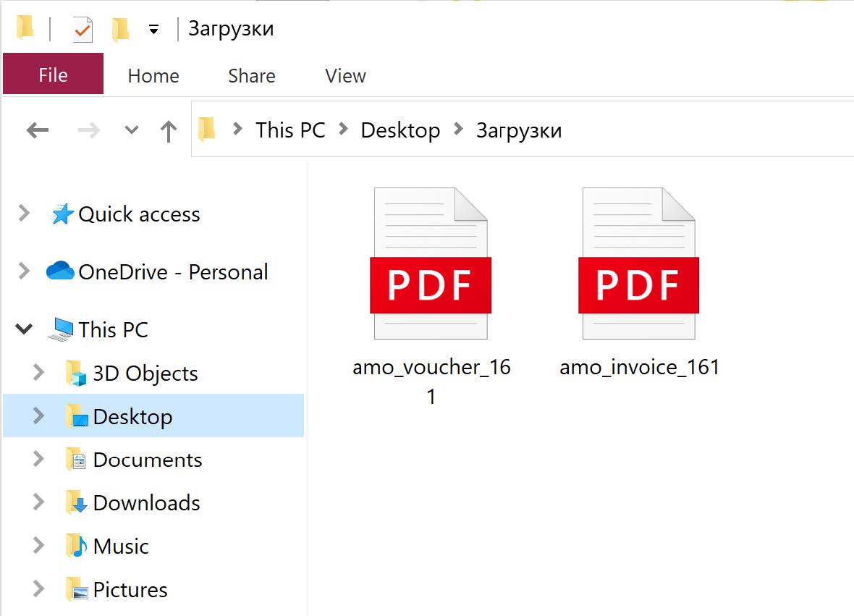Open OneDrive - Personal in the sidebar
The image size is (854, 616).
pos(173,272)
